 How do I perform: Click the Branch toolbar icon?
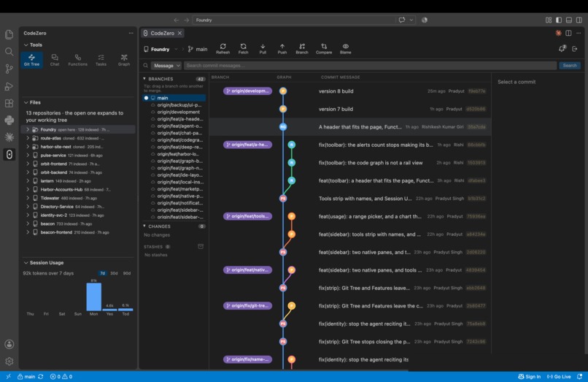(302, 48)
